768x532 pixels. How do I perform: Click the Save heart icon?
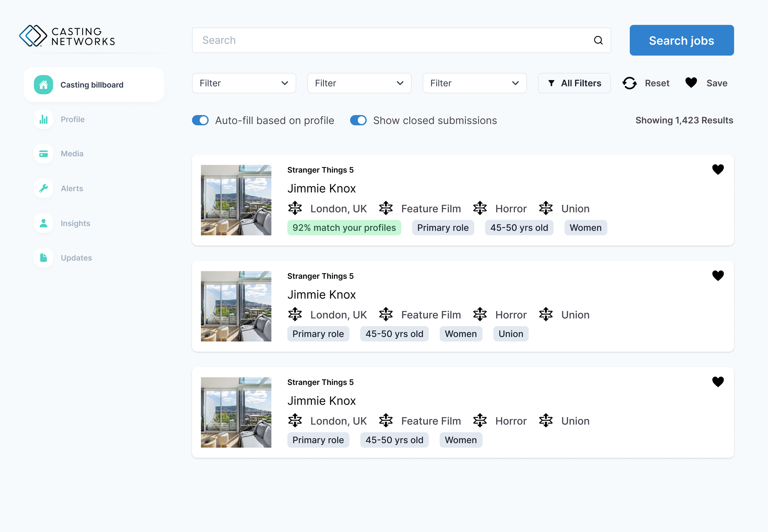pyautogui.click(x=691, y=83)
